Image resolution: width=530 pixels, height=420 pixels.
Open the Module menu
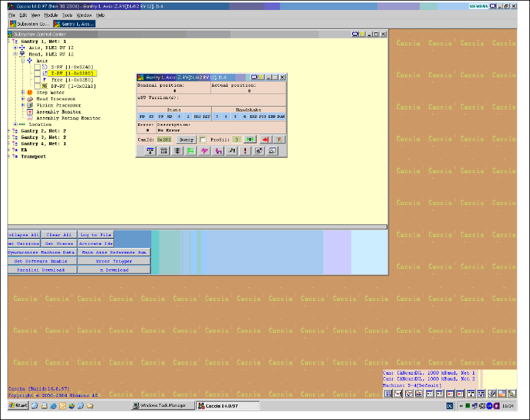point(51,14)
